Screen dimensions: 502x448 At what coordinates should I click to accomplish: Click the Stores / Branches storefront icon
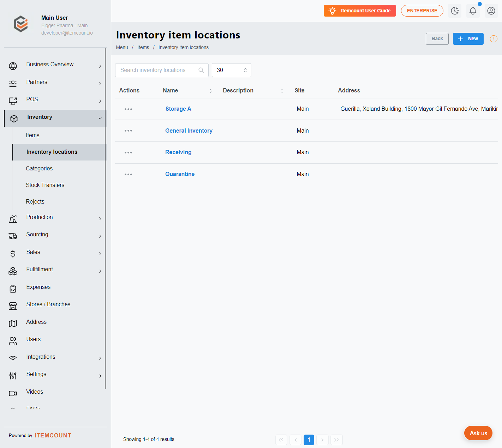[x=13, y=306]
